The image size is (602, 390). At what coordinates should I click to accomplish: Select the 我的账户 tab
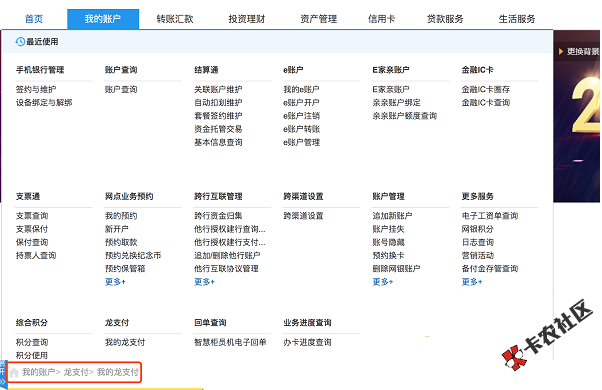point(103,19)
